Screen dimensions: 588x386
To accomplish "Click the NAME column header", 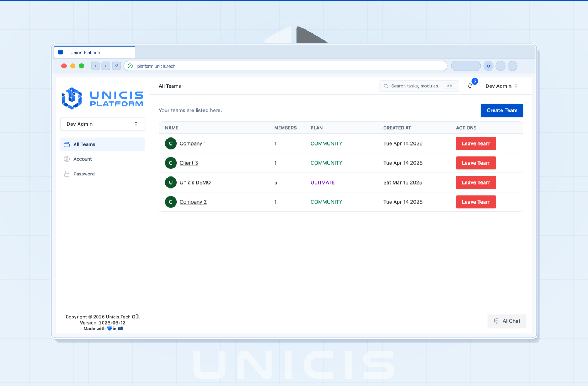I will coord(172,128).
